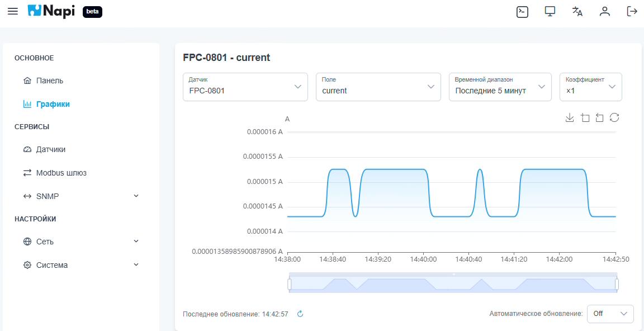Click the monitor display icon
Screen dimensions: 644x331
550,12
